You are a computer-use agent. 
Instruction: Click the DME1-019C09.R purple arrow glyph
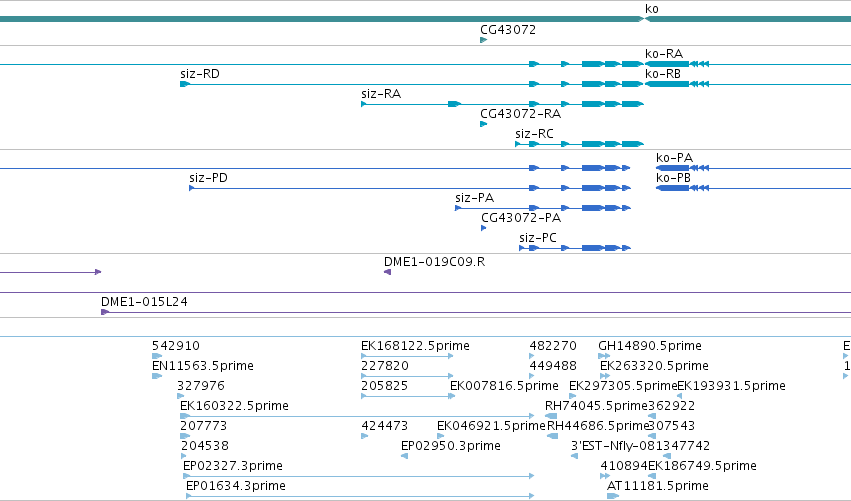point(388,272)
